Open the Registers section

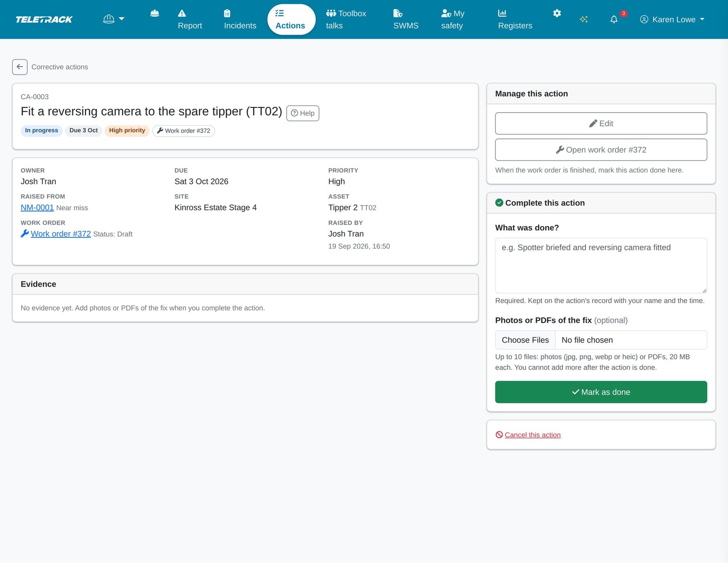(515, 19)
